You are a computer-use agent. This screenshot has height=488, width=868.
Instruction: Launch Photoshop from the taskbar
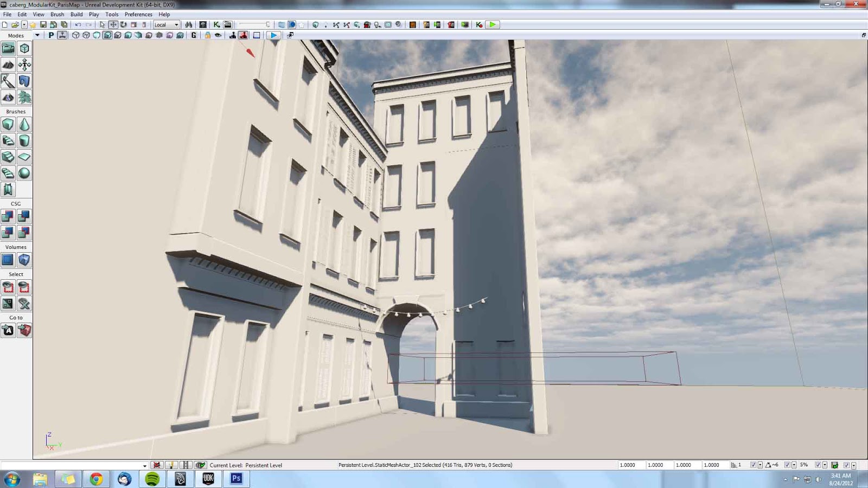click(x=235, y=479)
